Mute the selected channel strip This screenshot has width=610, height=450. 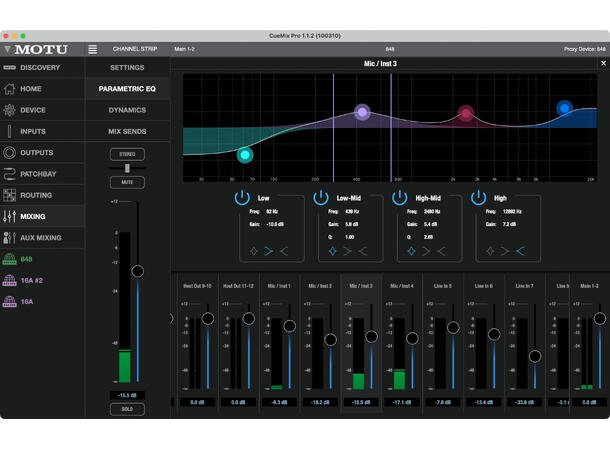coord(127,183)
